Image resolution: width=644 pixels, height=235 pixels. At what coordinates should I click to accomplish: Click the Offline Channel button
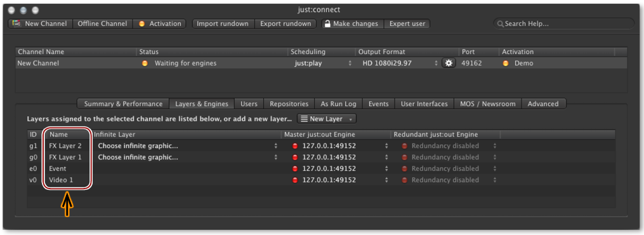pyautogui.click(x=103, y=24)
